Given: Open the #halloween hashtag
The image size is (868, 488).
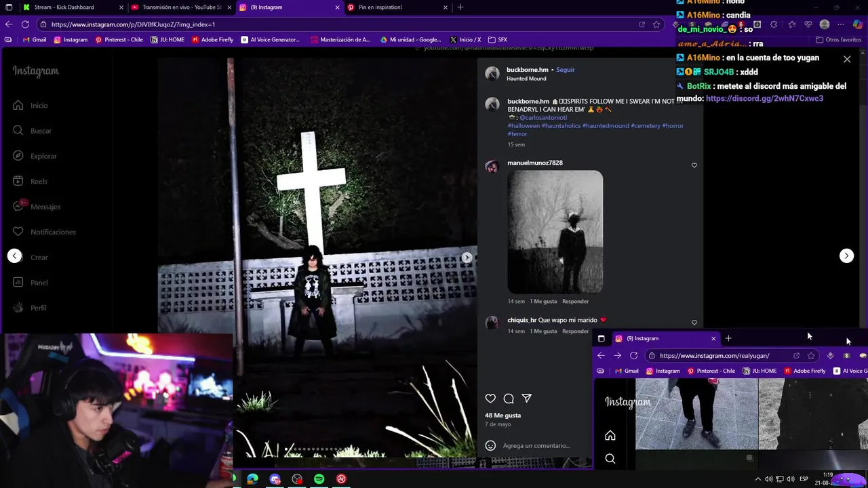Looking at the screenshot, I should [x=524, y=126].
